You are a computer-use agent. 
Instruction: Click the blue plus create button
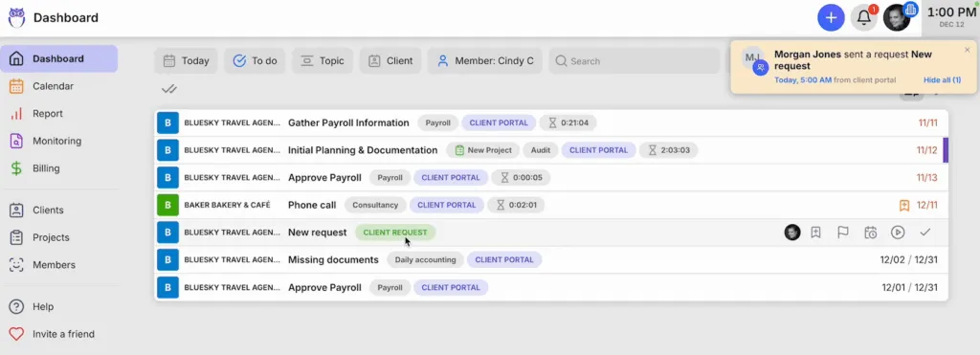pyautogui.click(x=831, y=17)
